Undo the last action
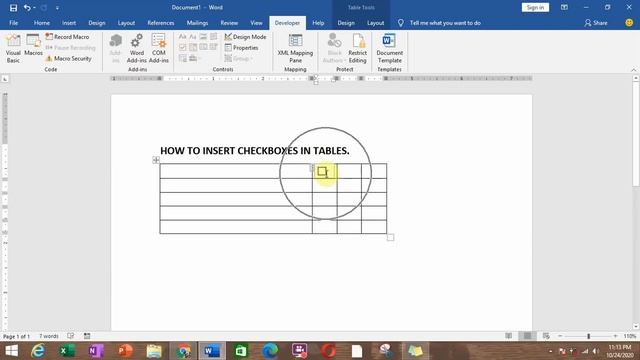Screen dimensions: 640x360 pos(27,7)
